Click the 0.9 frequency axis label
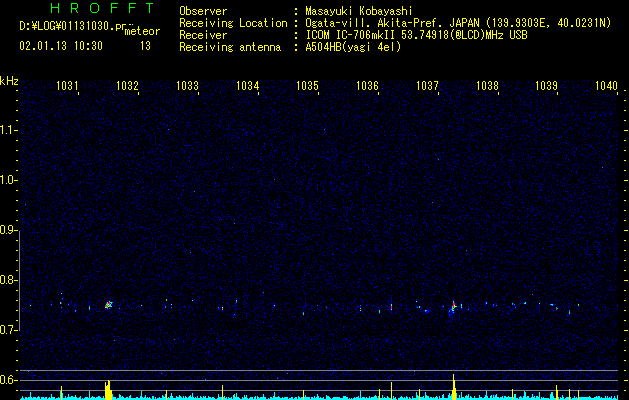Screen dimensions: 629x400 [8, 230]
